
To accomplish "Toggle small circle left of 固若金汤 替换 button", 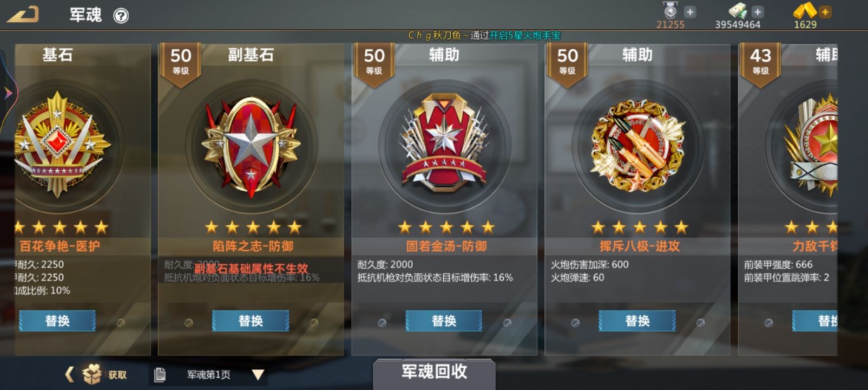I will [x=382, y=323].
